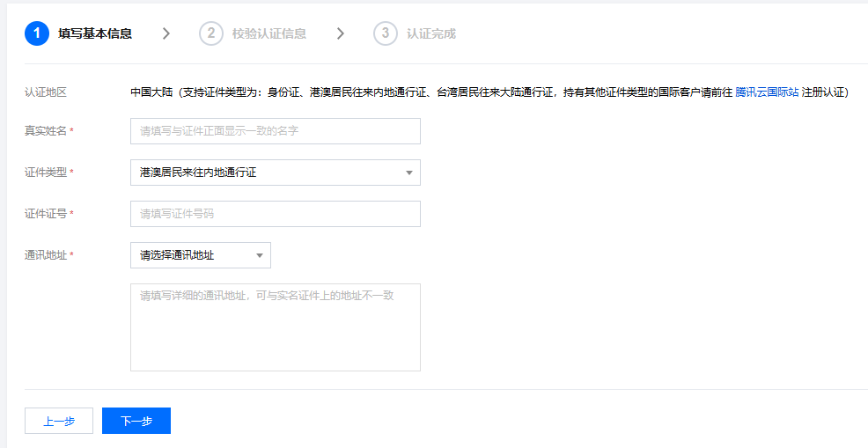Viewport: 868px width, 448px height.
Task: Click the 校验认证信息 step label
Action: (269, 33)
